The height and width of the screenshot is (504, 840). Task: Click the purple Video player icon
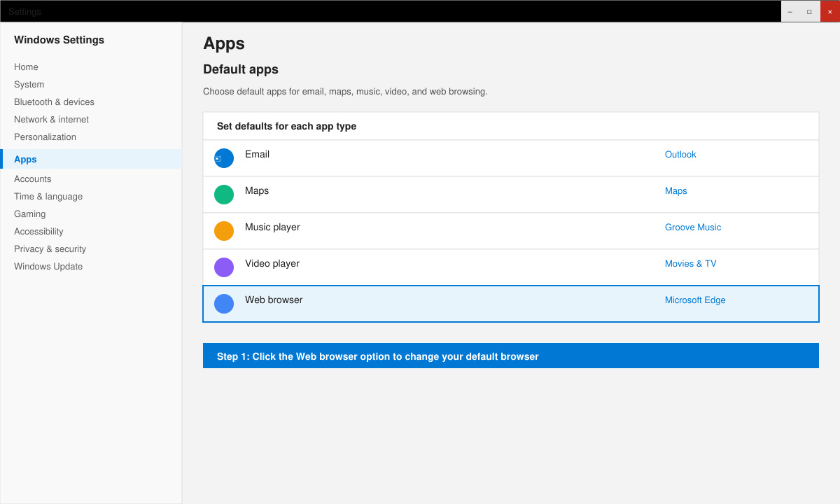(224, 267)
